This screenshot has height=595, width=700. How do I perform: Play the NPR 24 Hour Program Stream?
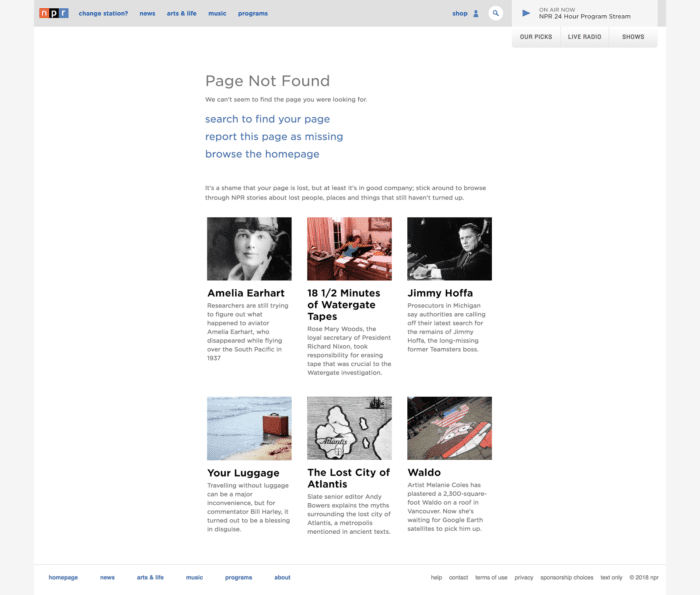(x=526, y=13)
